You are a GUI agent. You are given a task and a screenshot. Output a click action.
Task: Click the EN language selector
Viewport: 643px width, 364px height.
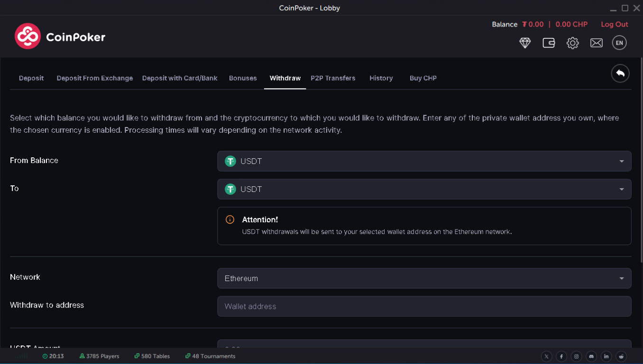[619, 43]
